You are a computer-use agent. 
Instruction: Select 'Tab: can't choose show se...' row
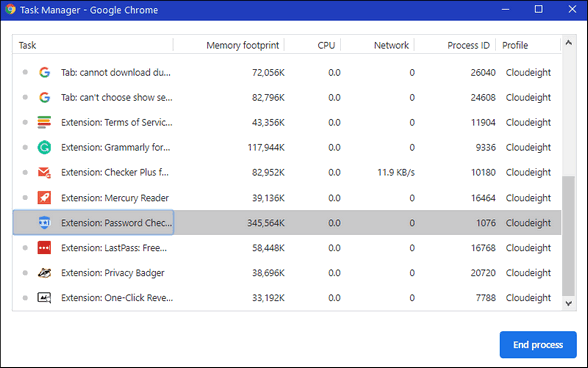(287, 98)
